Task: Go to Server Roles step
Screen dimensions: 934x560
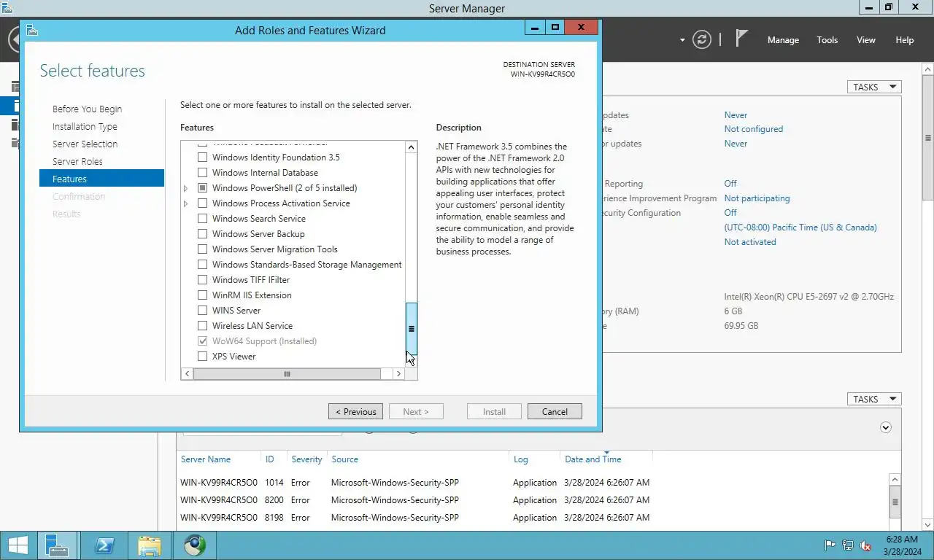Action: click(x=77, y=161)
